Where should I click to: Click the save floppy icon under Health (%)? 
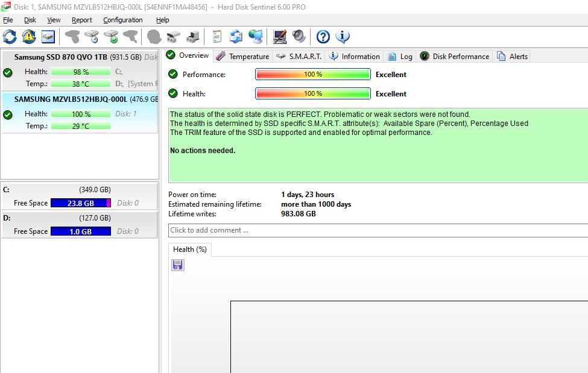[178, 265]
